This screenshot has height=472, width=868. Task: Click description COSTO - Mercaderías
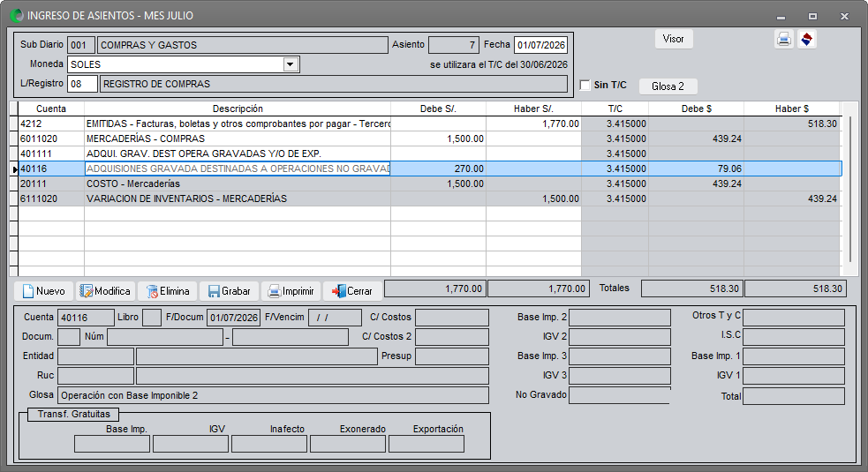pyautogui.click(x=238, y=184)
